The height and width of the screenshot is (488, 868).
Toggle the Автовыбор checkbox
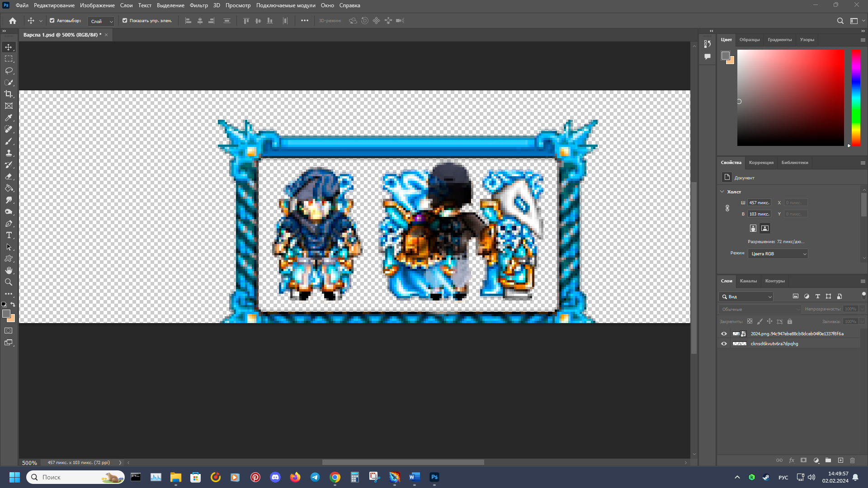pos(52,21)
